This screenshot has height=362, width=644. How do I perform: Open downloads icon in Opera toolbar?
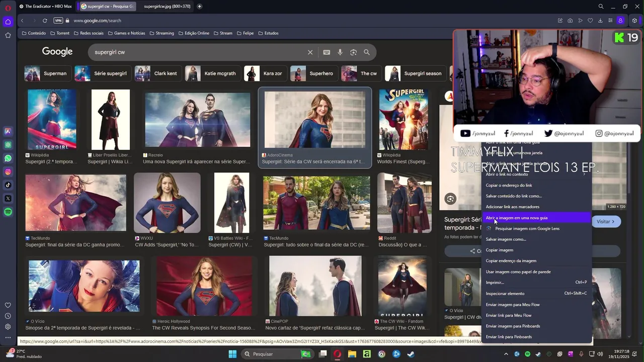click(600, 21)
